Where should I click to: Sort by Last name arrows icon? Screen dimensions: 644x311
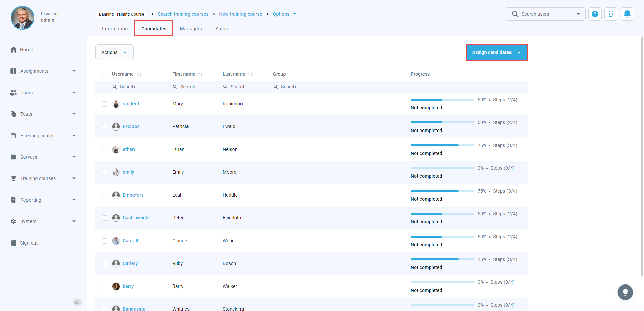(x=250, y=74)
